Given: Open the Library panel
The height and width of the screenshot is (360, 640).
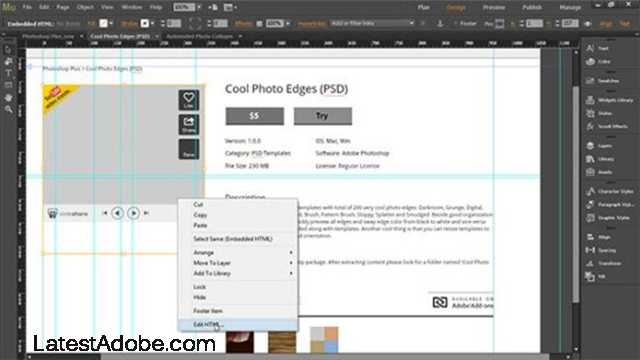Looking at the screenshot, I should pos(600,159).
